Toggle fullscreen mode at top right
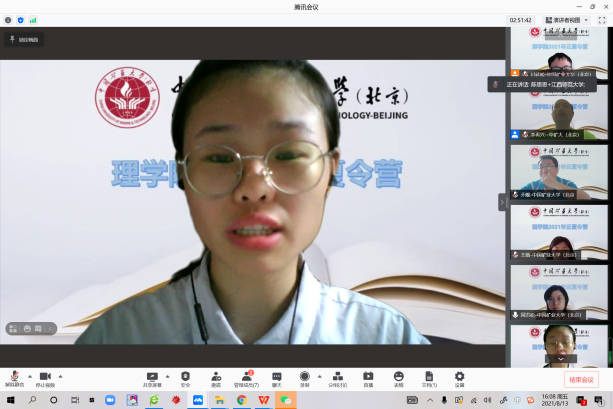This screenshot has width=613, height=409. coord(603,19)
